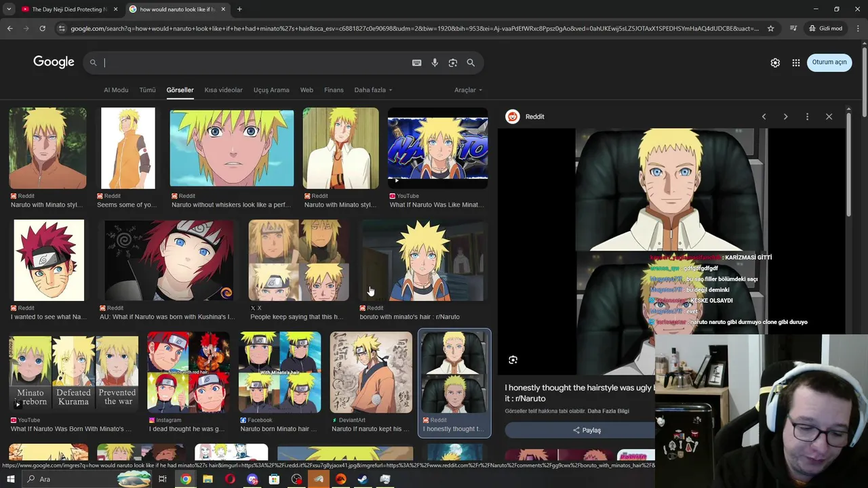Open the 'AU: What if Naruto was born with Kushina's' thumbnail
868x488 pixels.
point(169,260)
